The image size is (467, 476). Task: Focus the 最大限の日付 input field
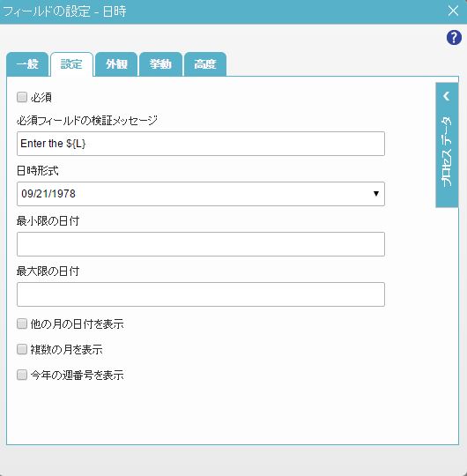(x=201, y=294)
